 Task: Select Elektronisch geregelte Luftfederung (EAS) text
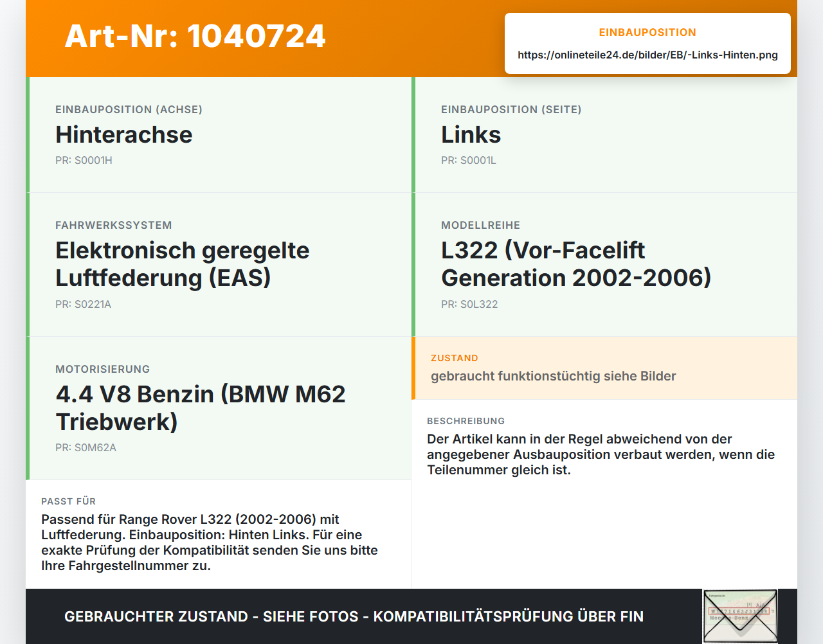pyautogui.click(x=183, y=264)
